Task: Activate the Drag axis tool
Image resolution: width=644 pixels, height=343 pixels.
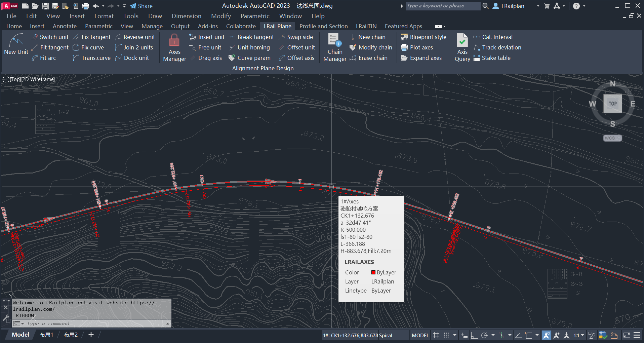Action: tap(206, 58)
